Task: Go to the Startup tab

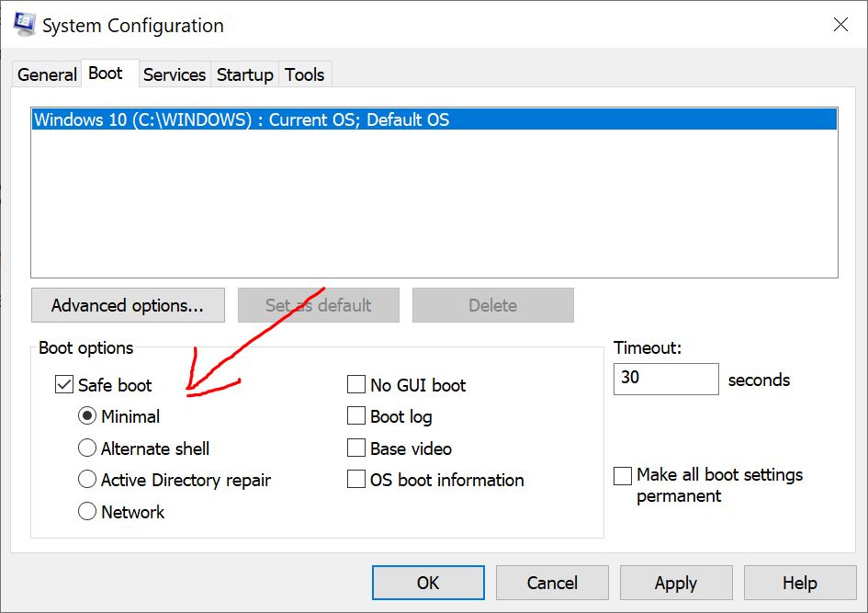Action: pos(244,74)
